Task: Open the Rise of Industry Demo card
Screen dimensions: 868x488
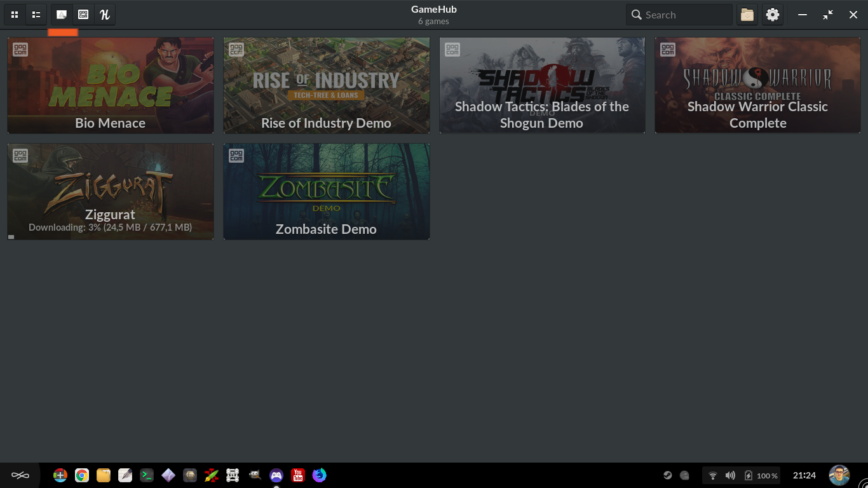Action: [327, 85]
